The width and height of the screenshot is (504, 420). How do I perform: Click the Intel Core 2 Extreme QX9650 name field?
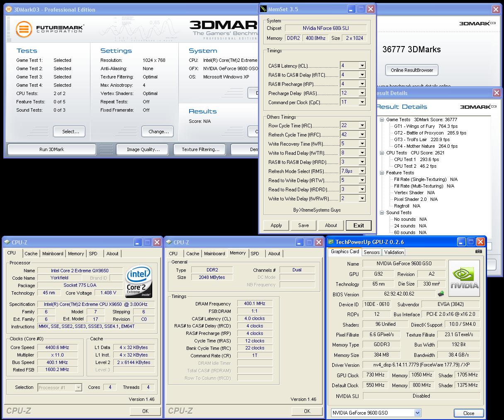tap(80, 270)
